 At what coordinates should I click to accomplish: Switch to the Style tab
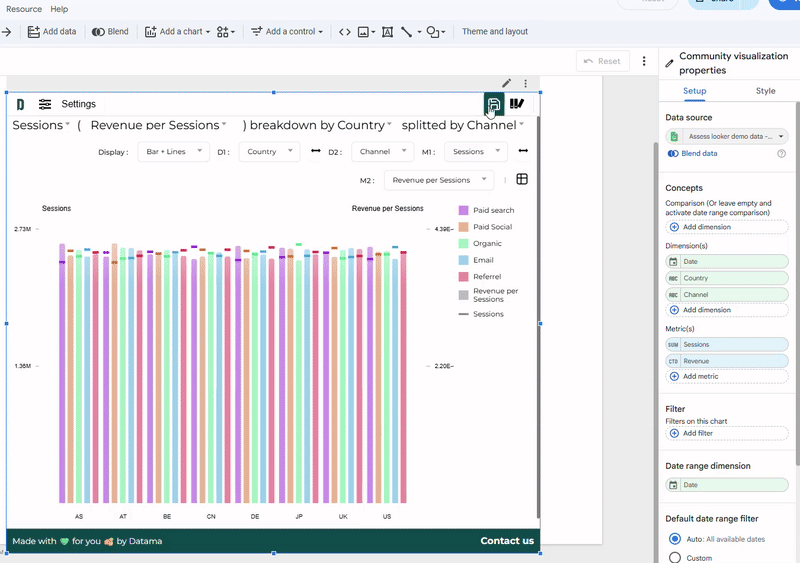pos(765,91)
